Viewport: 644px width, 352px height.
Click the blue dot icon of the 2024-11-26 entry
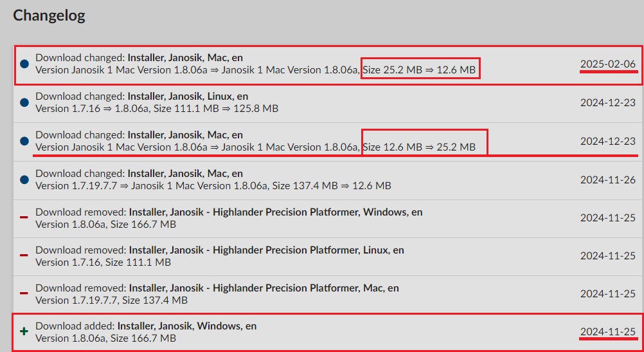click(x=24, y=180)
